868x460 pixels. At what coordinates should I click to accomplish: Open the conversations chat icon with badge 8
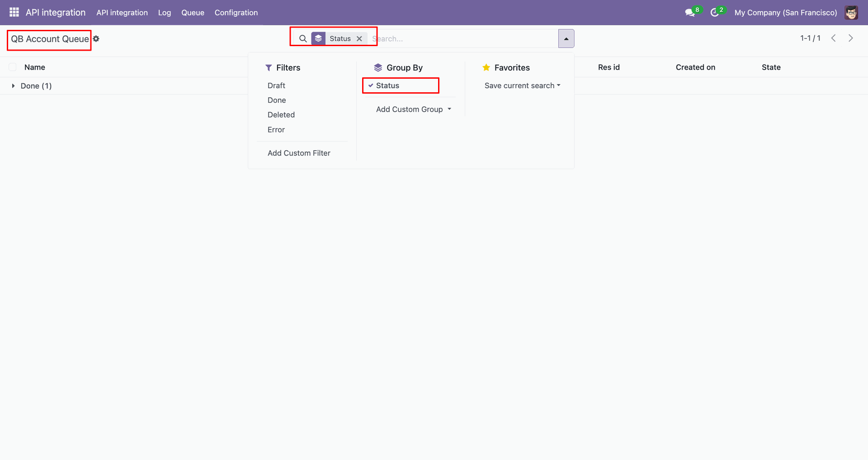(690, 13)
